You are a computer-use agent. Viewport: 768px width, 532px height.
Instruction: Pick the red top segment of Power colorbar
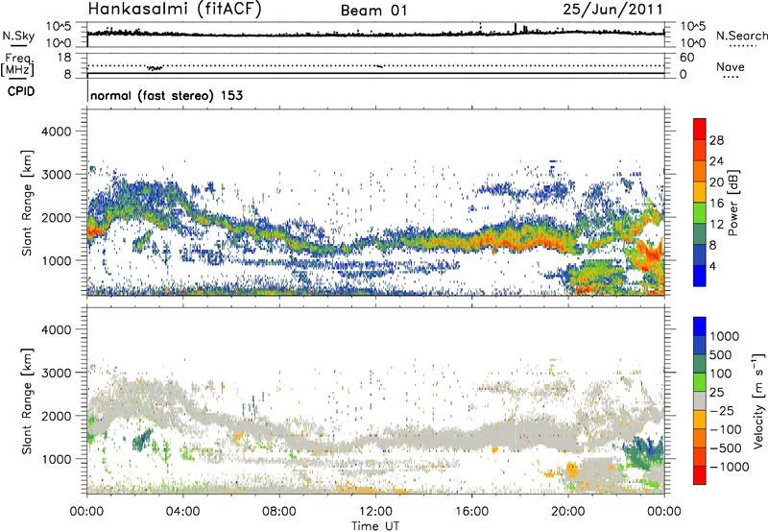(x=700, y=130)
